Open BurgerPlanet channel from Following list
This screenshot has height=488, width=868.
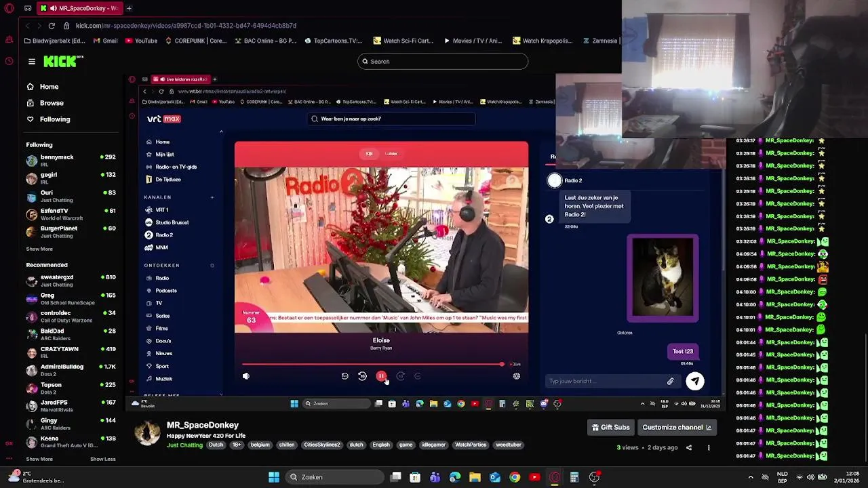click(71, 232)
